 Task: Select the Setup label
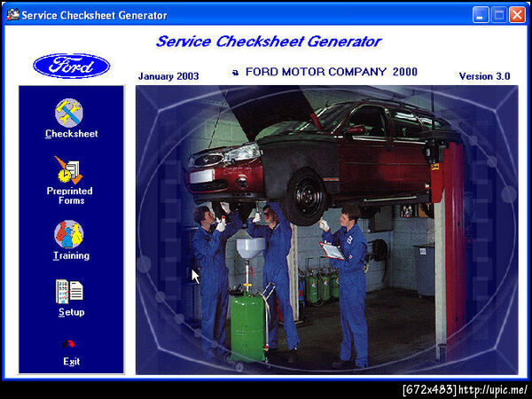(72, 312)
